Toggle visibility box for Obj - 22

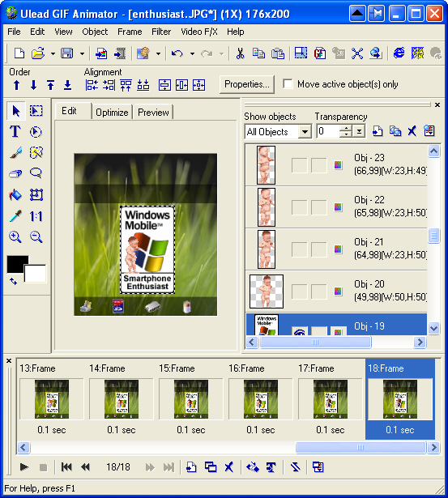pyautogui.click(x=299, y=207)
